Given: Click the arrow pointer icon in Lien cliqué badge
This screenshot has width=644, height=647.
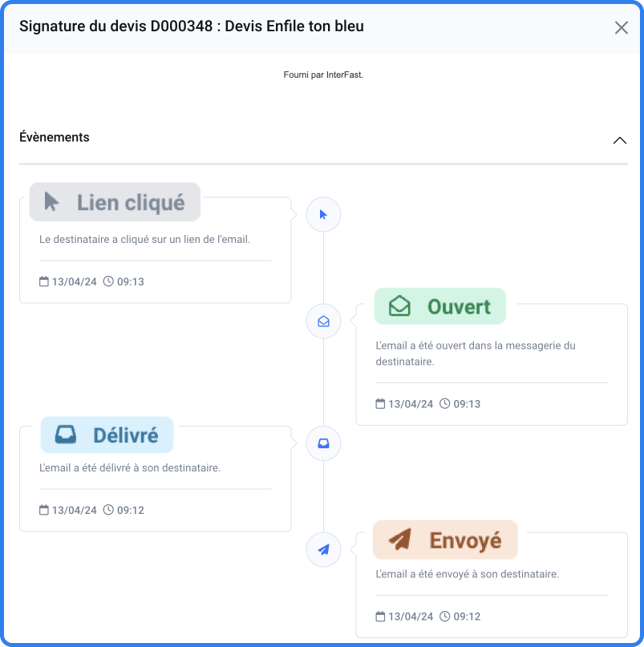Looking at the screenshot, I should [x=51, y=201].
